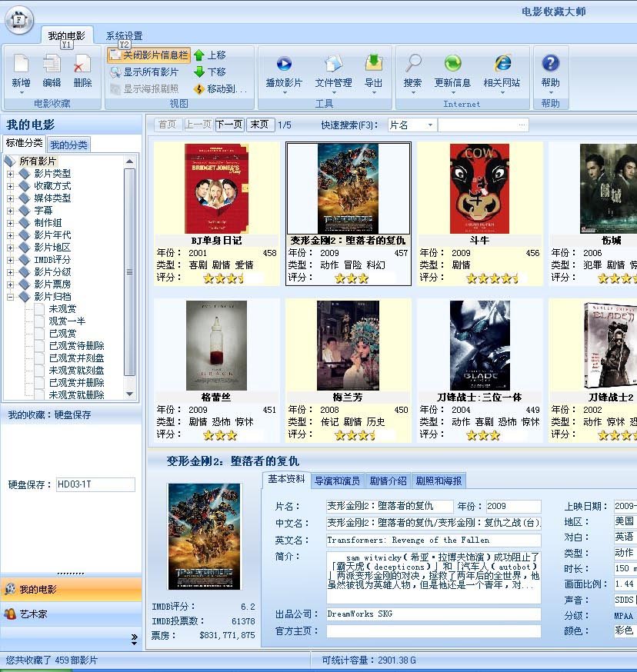Collapse the 影片归档 tree node
The image size is (637, 672).
[11, 297]
